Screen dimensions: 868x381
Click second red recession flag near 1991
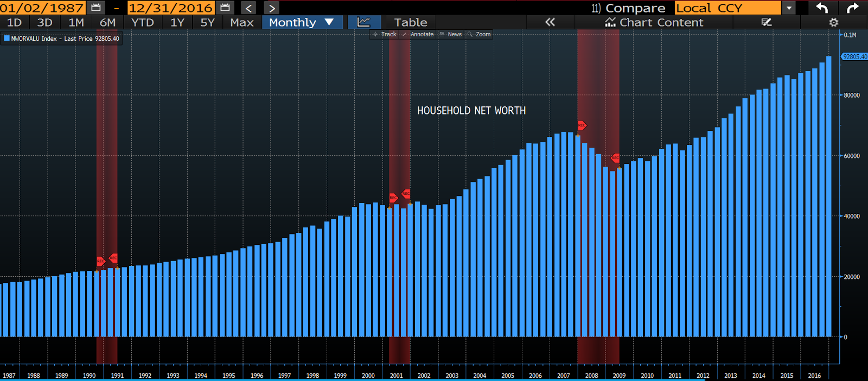coord(113,258)
